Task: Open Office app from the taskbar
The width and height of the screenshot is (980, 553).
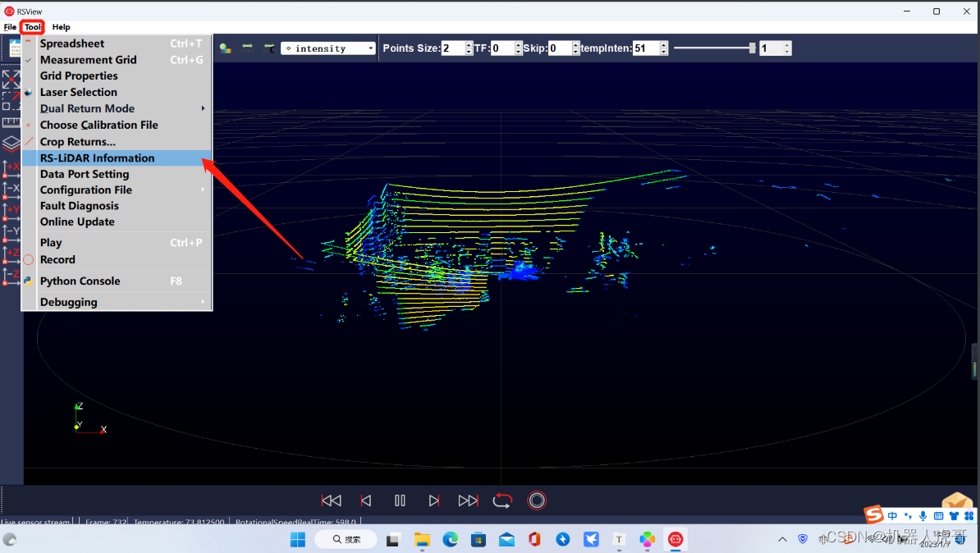Action: coord(534,539)
